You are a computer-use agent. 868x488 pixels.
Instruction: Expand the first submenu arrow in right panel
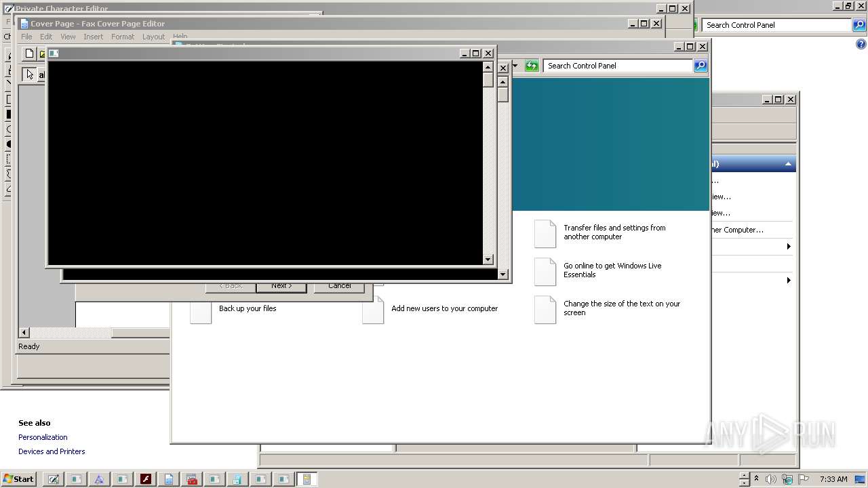(x=788, y=246)
